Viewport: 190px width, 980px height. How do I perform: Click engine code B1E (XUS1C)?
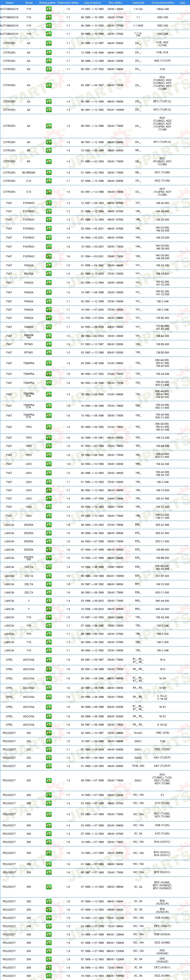pyautogui.click(x=163, y=872)
